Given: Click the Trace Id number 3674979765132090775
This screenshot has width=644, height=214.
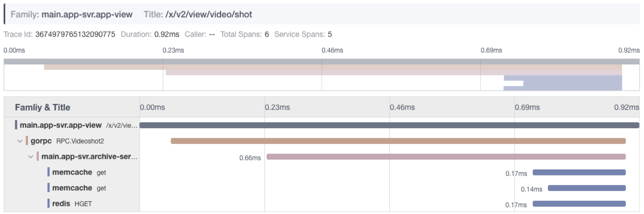Looking at the screenshot, I should 75,34.
